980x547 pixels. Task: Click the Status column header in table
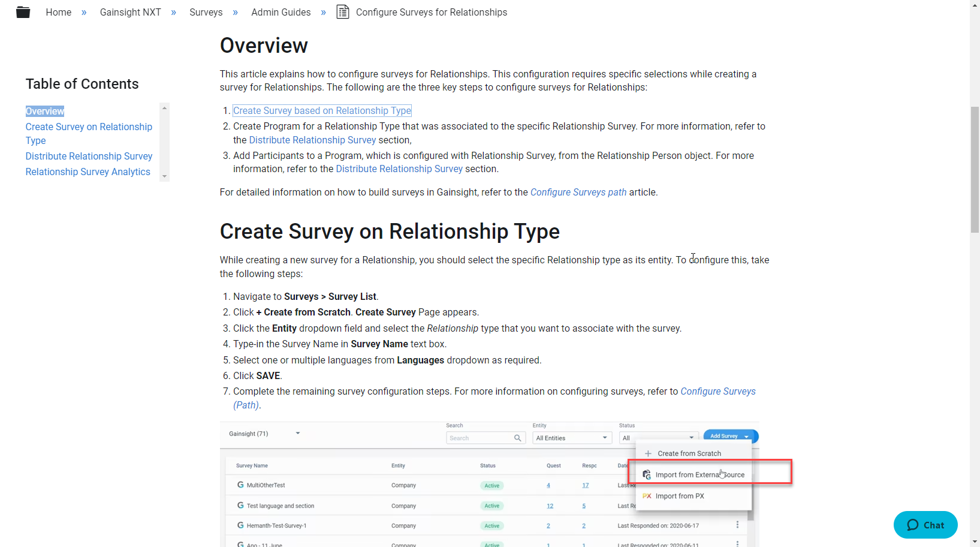tap(488, 465)
